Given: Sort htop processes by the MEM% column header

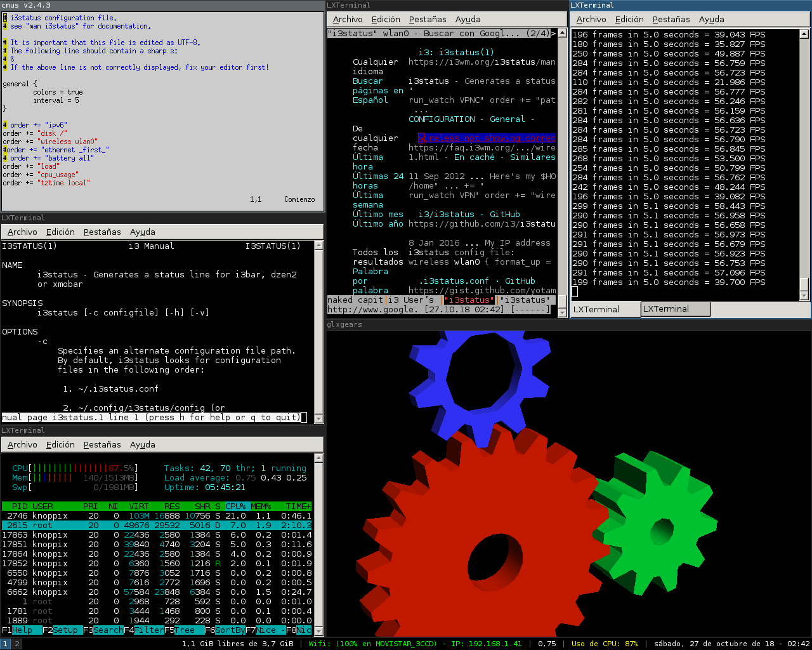Looking at the screenshot, I should pos(261,507).
